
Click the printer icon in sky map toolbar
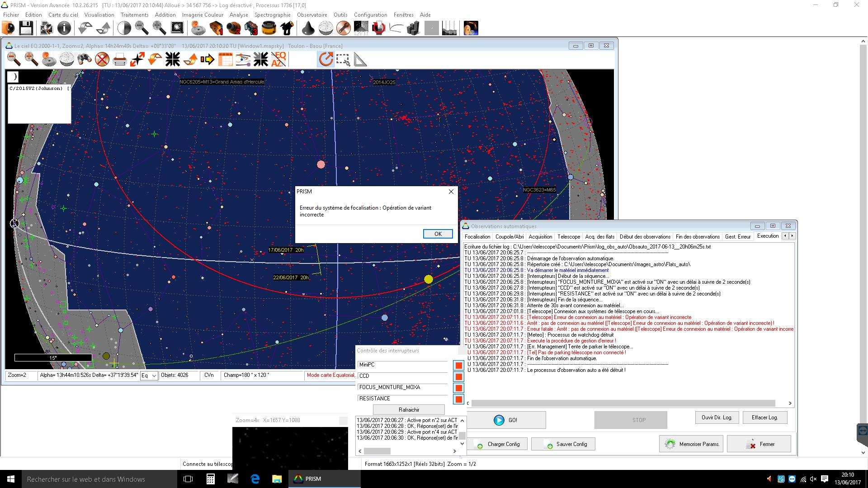click(119, 59)
